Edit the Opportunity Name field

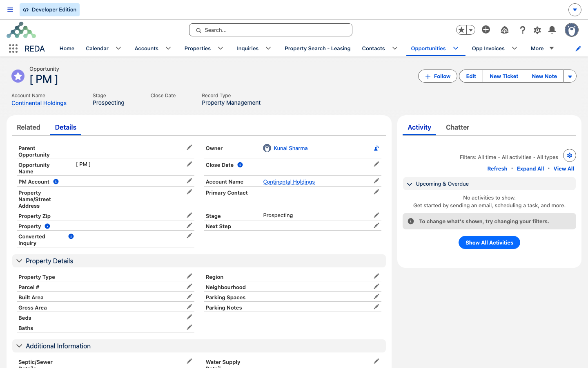click(189, 164)
